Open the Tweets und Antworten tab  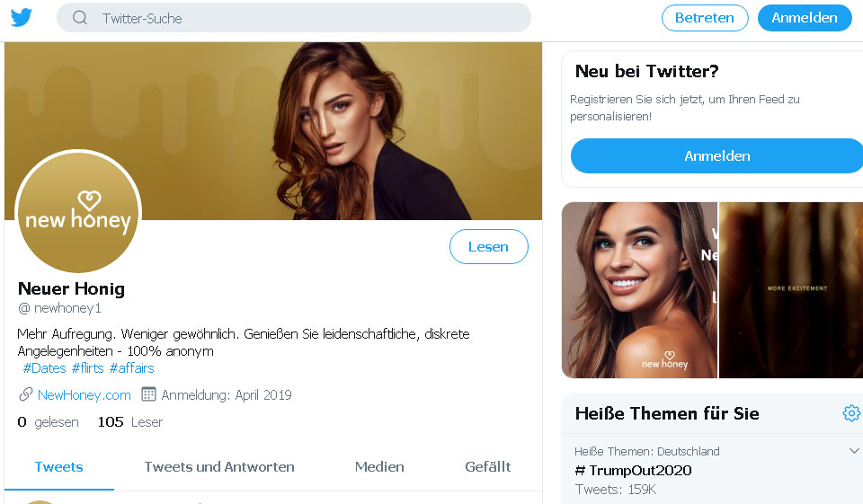click(x=219, y=466)
